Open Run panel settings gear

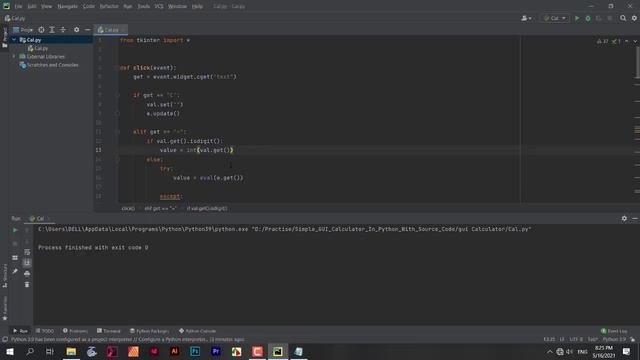pyautogui.click(x=624, y=219)
